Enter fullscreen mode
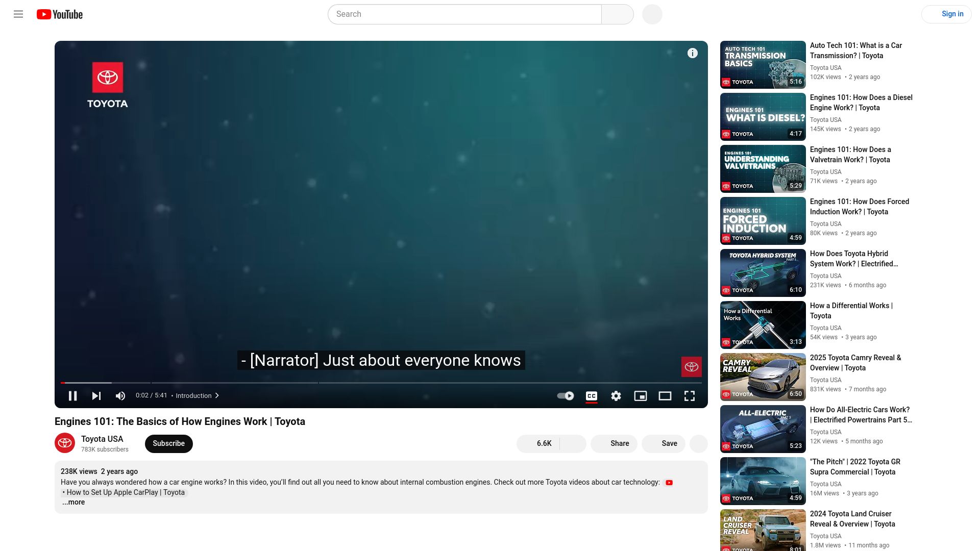980x551 pixels. tap(690, 396)
